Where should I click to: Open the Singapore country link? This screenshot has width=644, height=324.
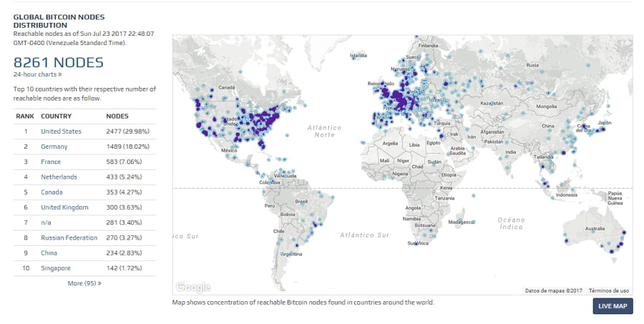[56, 268]
